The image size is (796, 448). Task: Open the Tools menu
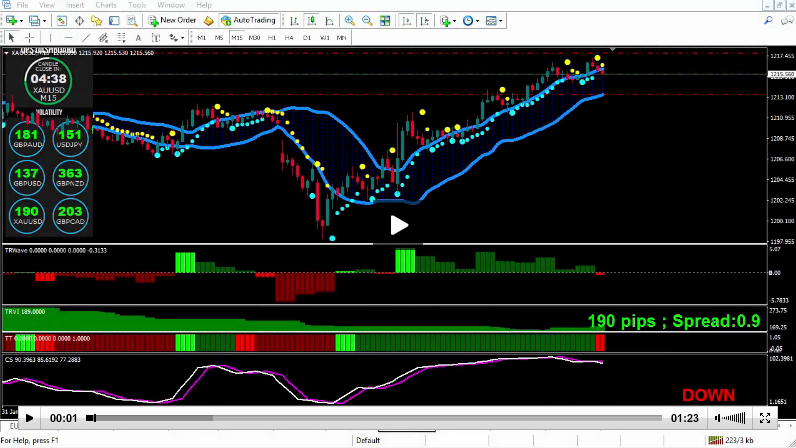coord(137,5)
